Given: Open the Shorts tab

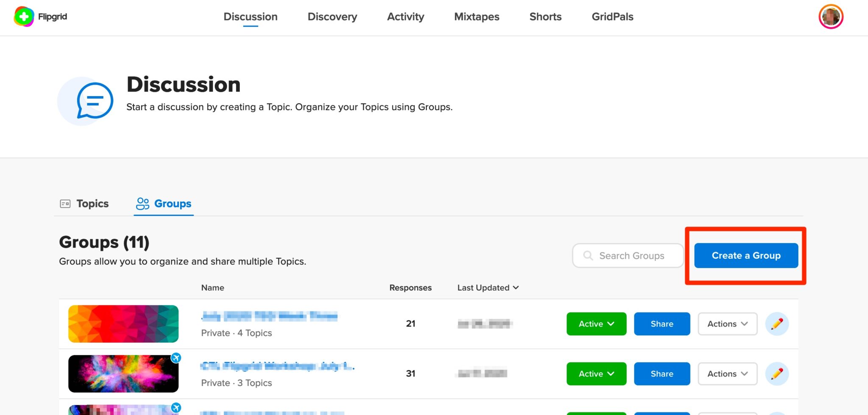Looking at the screenshot, I should click(545, 17).
